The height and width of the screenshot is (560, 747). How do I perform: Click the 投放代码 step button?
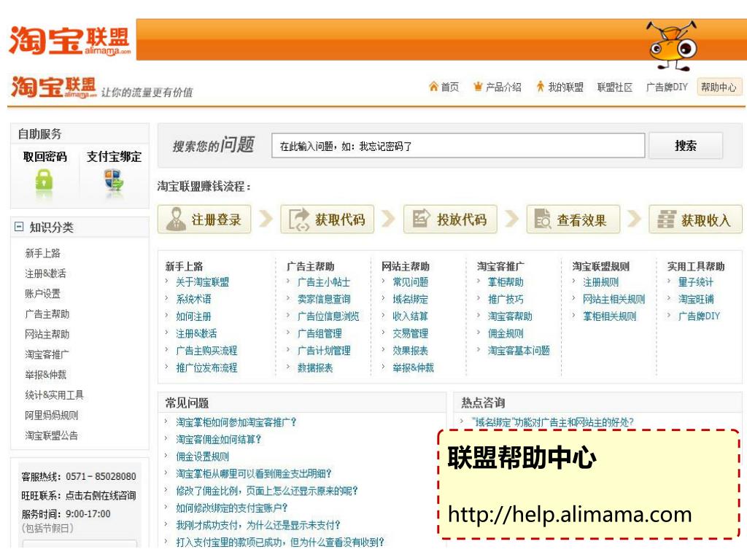click(450, 219)
